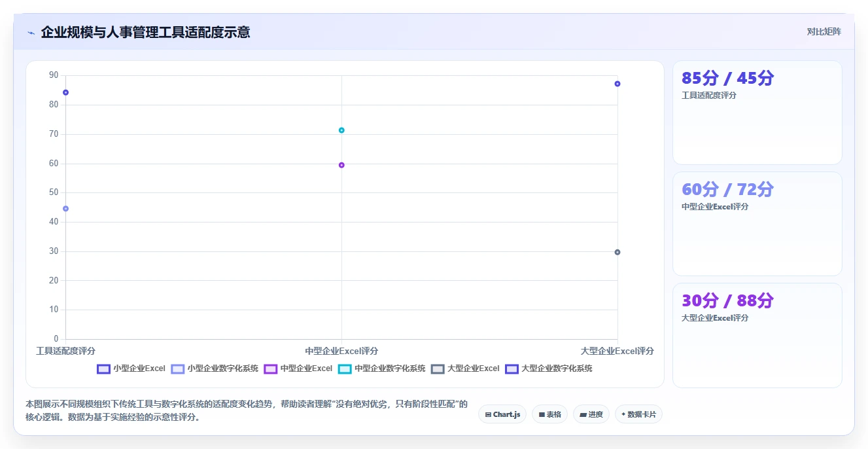Click the 工具适配度评分 x-axis label
Screen dimensions: 868x449
pyautogui.click(x=65, y=351)
